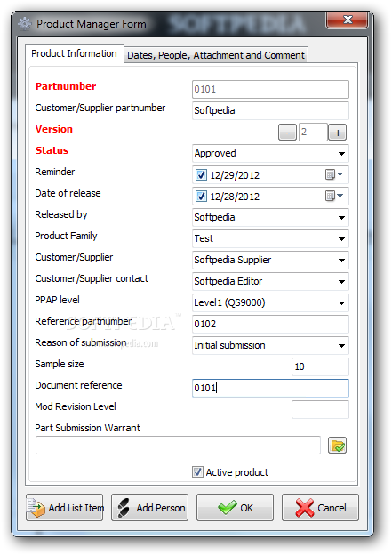Click the empty Mod Revision Level field
This screenshot has height=555, width=392.
tap(320, 409)
